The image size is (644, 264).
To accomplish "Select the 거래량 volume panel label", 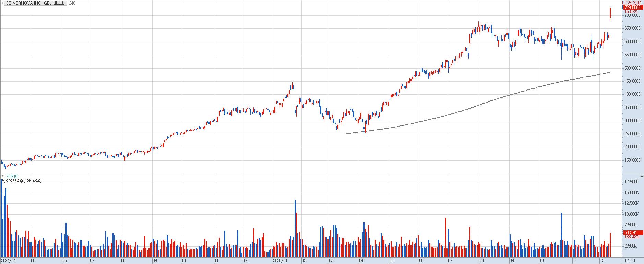I will tap(11, 176).
